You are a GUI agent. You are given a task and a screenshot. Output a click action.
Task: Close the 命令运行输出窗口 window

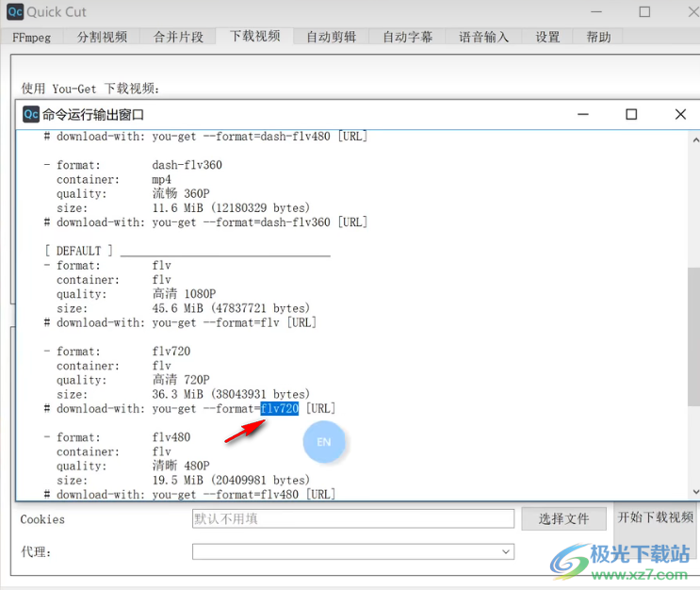tap(680, 114)
